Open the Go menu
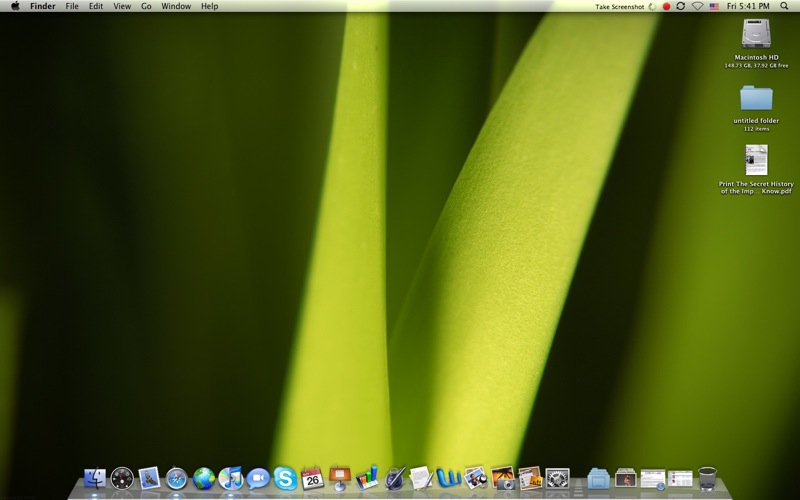 [146, 6]
